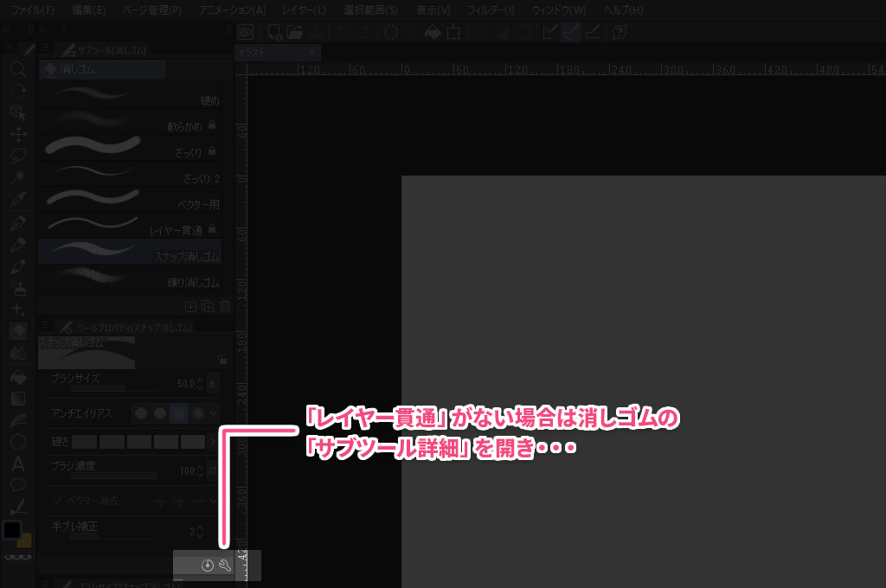Select the Move layer tool

(18, 134)
